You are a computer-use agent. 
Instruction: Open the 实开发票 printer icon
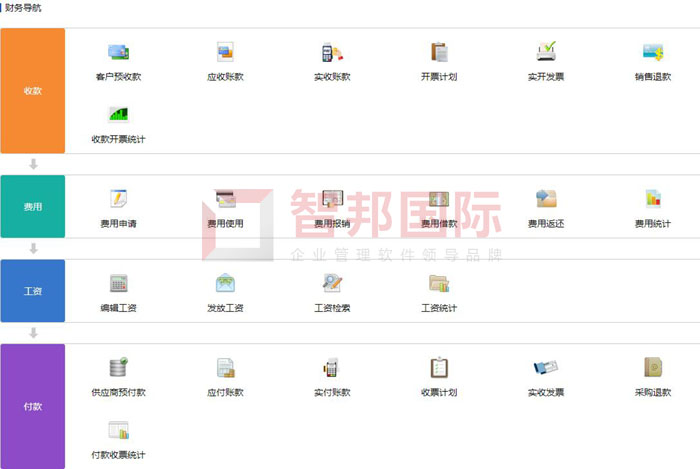tap(546, 51)
